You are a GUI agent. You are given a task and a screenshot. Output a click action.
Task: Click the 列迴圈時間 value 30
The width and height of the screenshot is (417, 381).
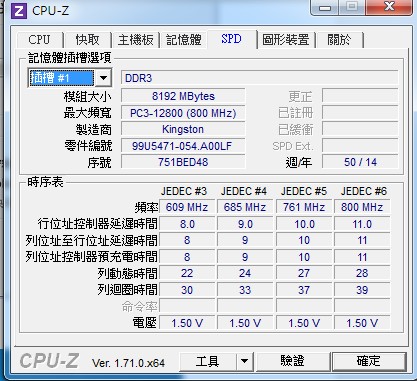point(187,290)
